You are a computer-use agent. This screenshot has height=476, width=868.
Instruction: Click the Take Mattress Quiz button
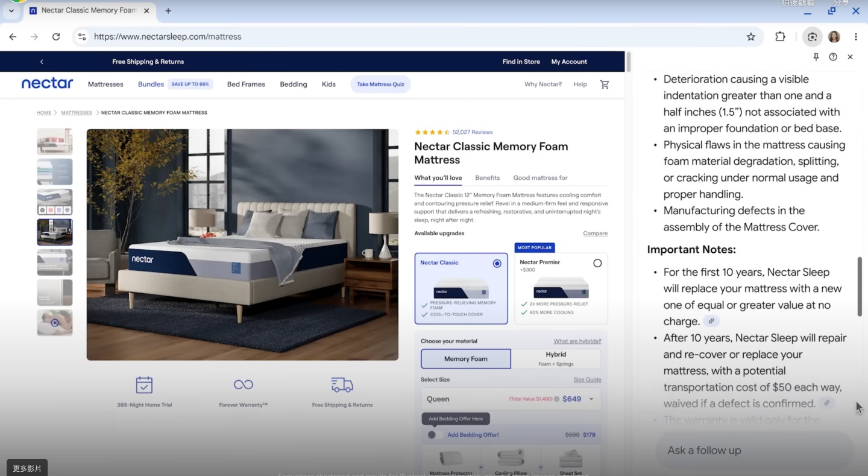coord(380,84)
